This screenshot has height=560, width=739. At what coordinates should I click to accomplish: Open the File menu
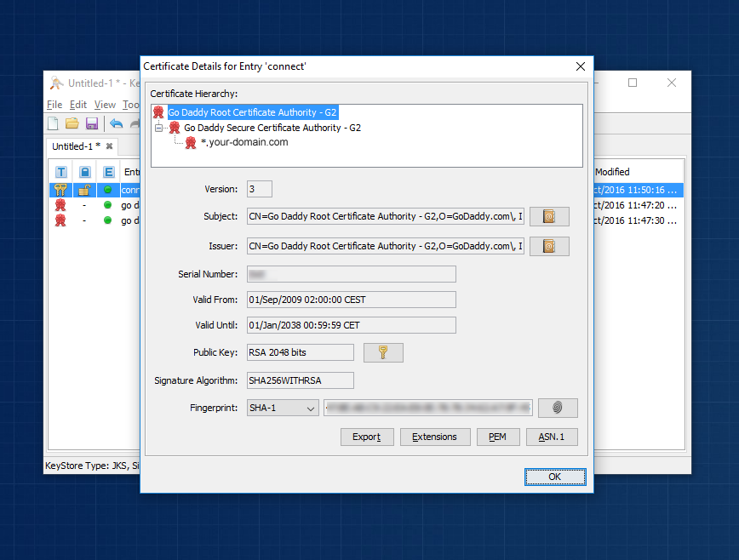[x=54, y=104]
